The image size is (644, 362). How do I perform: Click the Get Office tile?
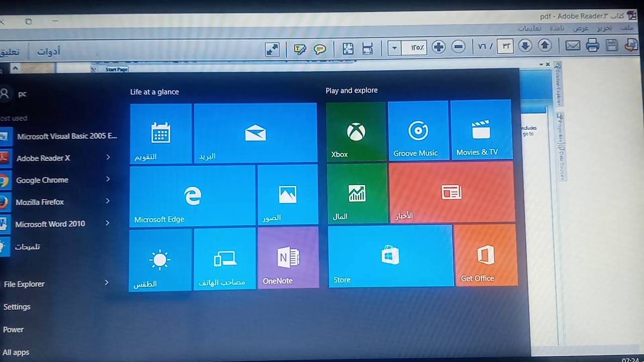pos(486,255)
